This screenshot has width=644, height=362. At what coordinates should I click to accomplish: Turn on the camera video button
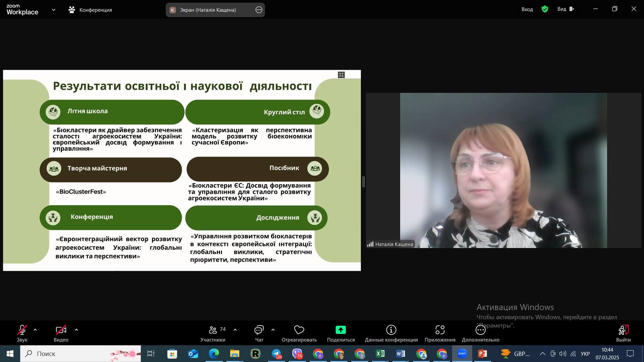(61, 330)
